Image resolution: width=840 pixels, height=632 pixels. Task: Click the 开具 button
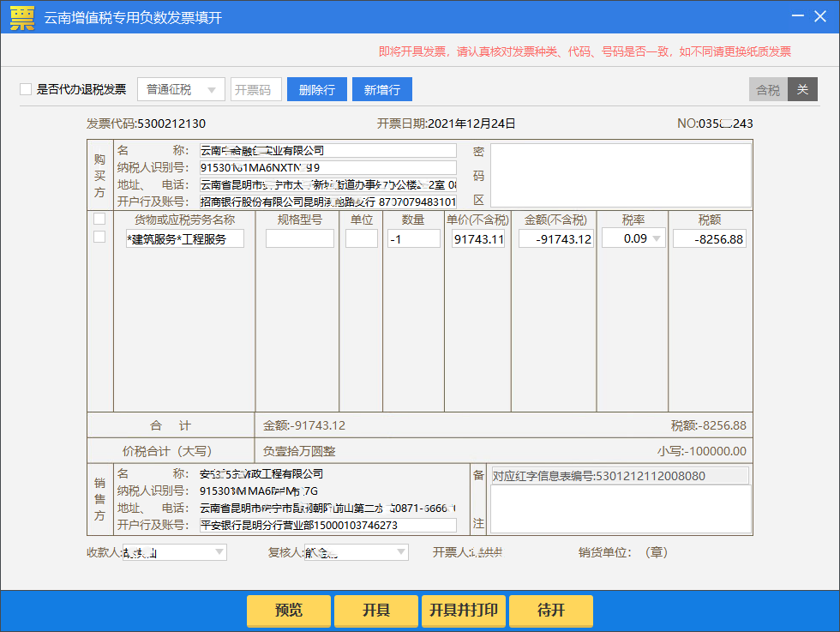coord(376,610)
